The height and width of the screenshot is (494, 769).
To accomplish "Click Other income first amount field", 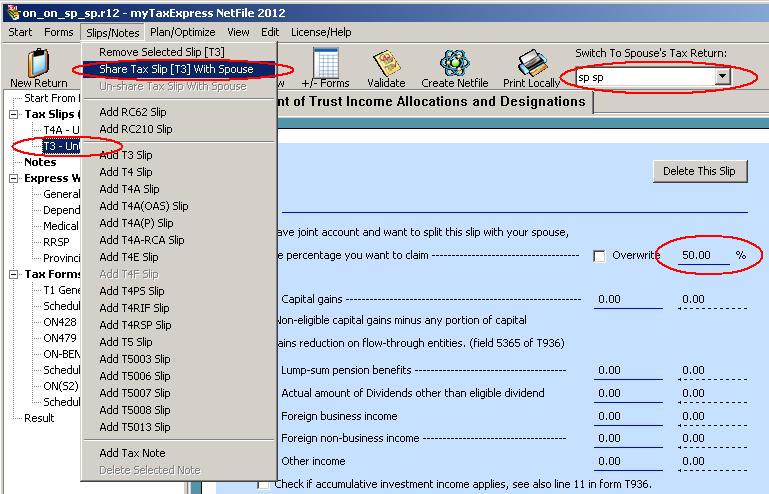I will 627,462.
